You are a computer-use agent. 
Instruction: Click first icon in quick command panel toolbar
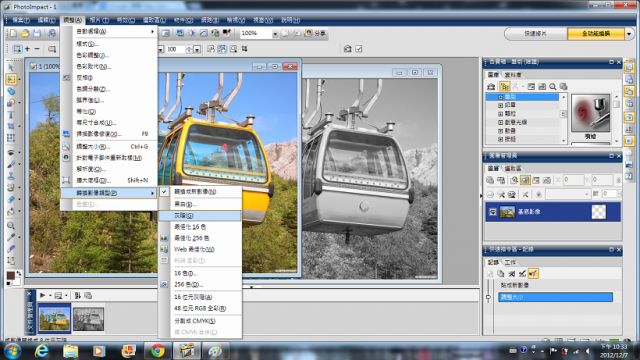click(491, 273)
